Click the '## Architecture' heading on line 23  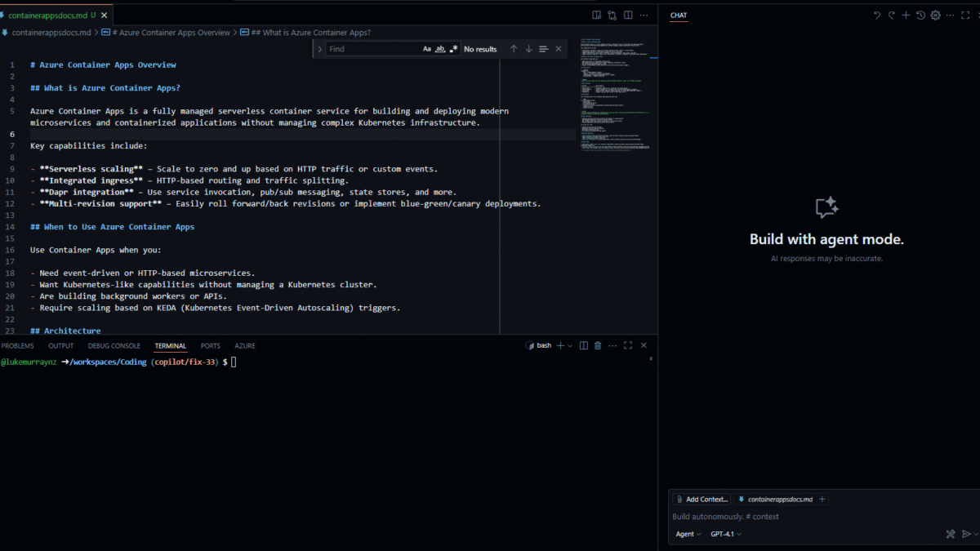pos(65,331)
